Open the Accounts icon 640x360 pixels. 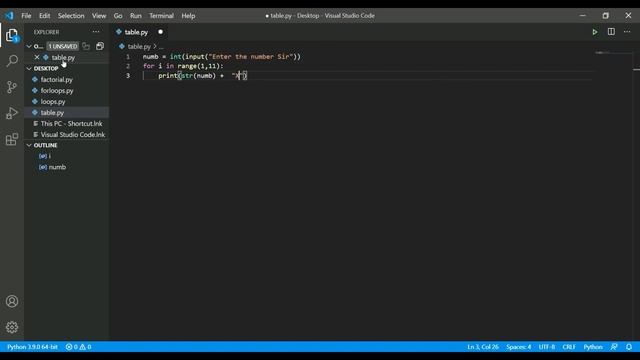click(12, 301)
